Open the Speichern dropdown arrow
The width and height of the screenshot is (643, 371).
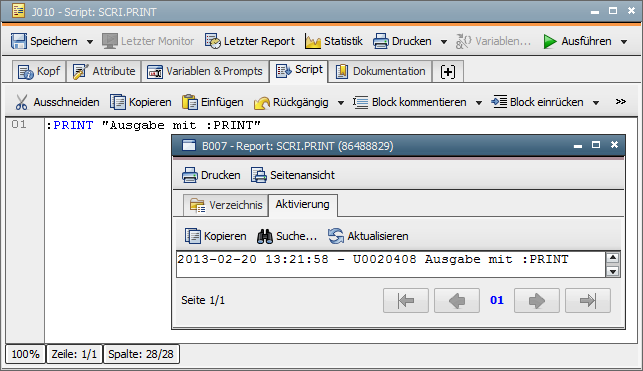[x=90, y=42]
